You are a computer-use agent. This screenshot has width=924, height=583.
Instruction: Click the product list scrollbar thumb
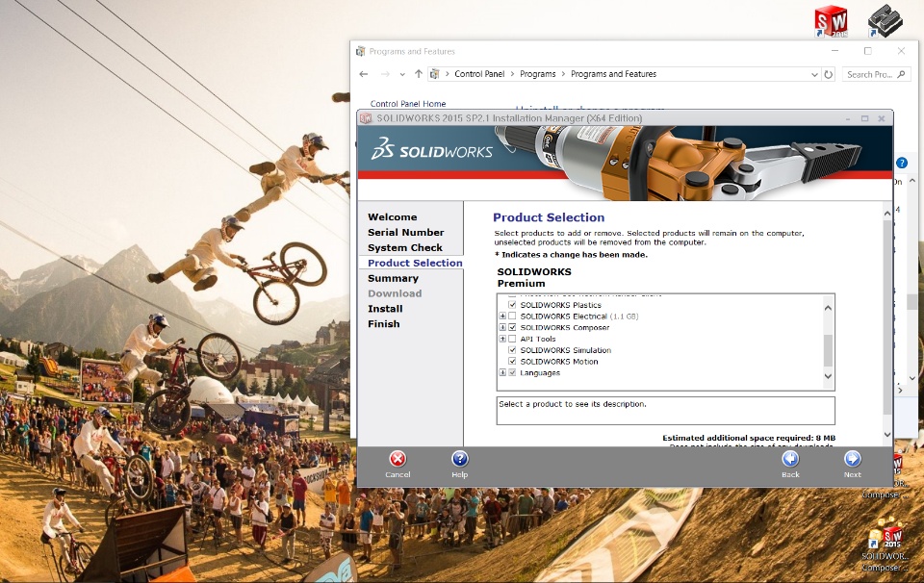point(828,351)
